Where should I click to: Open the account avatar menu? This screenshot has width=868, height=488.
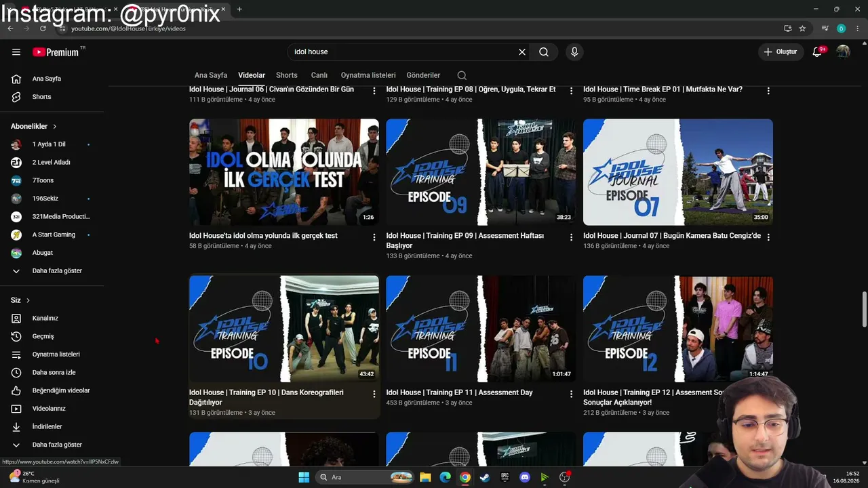[843, 52]
